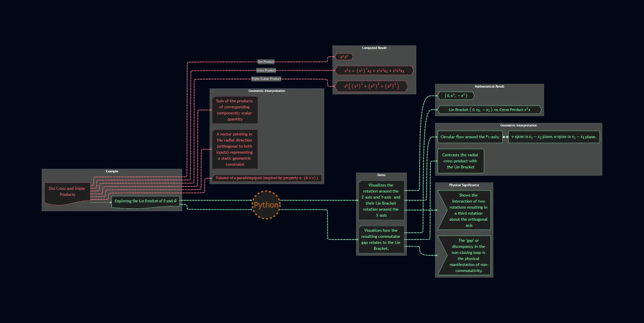Click the Sum of the products node
Viewport: 644px width, 323px height.
pos(235,110)
